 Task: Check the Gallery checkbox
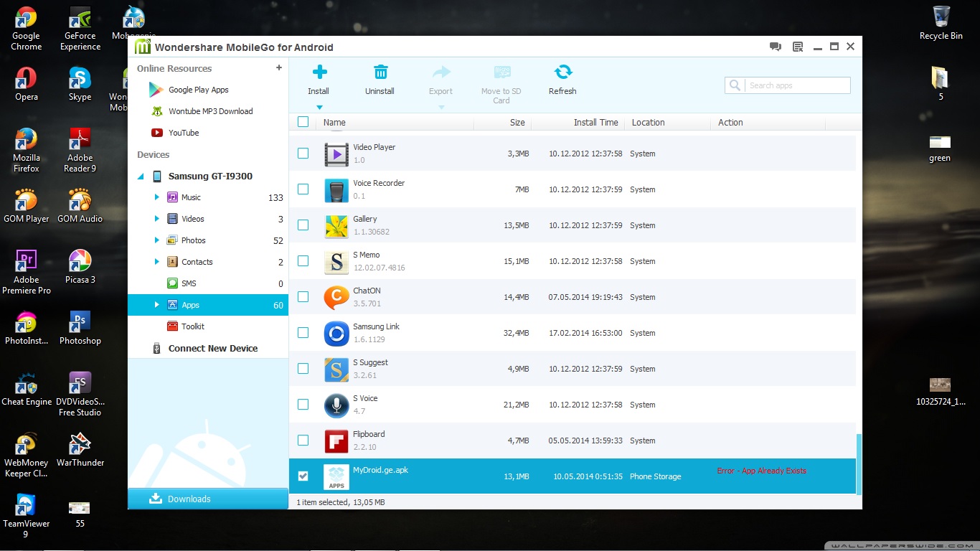(303, 225)
